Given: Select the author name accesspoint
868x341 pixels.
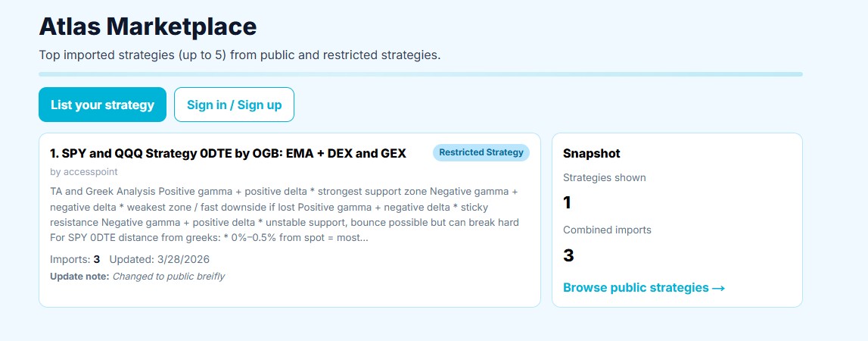Looking at the screenshot, I should coord(85,171).
